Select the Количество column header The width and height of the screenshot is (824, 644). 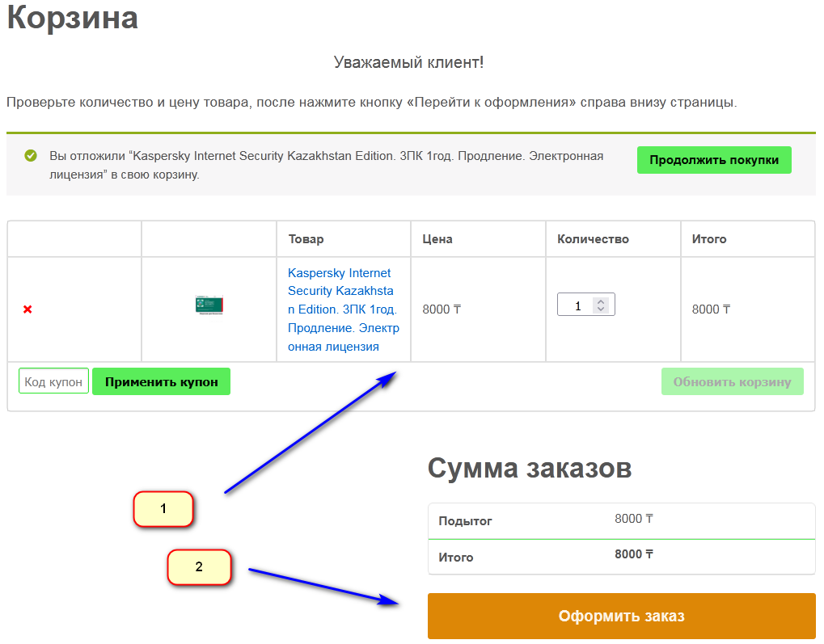(593, 239)
